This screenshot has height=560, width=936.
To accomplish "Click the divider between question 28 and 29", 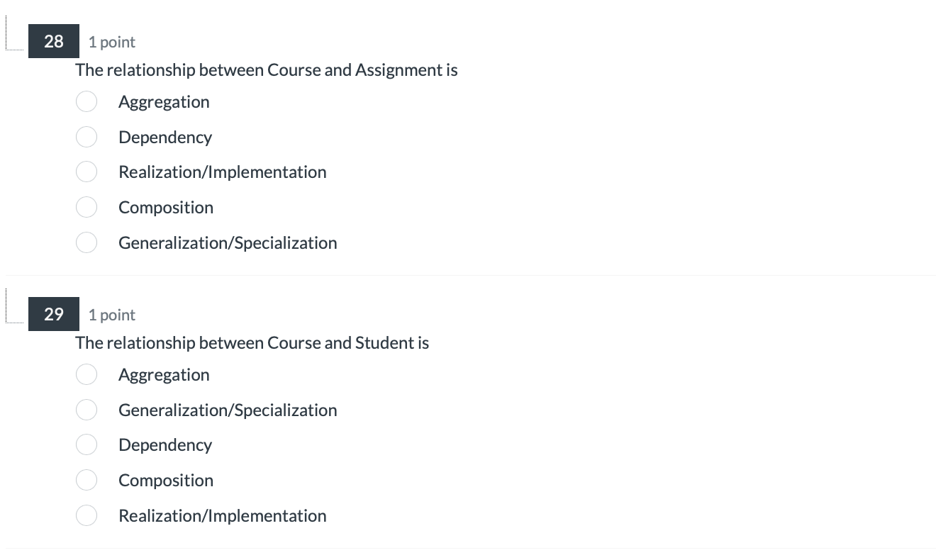I will (468, 274).
